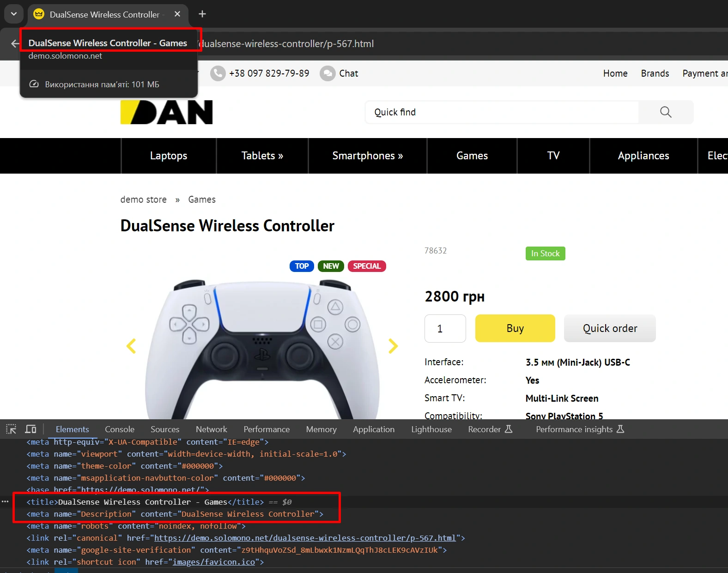
Task: Expand the Smartphones category menu
Action: [x=367, y=156]
